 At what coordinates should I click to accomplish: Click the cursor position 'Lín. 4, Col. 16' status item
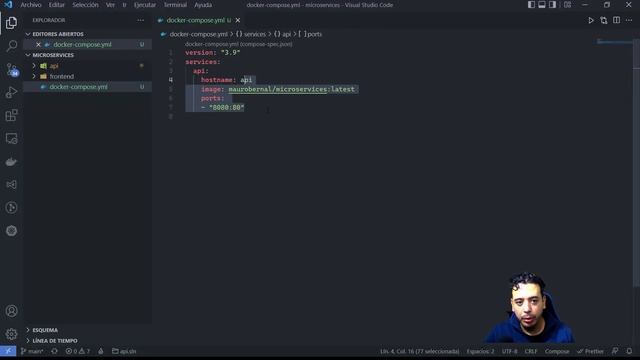(420, 351)
